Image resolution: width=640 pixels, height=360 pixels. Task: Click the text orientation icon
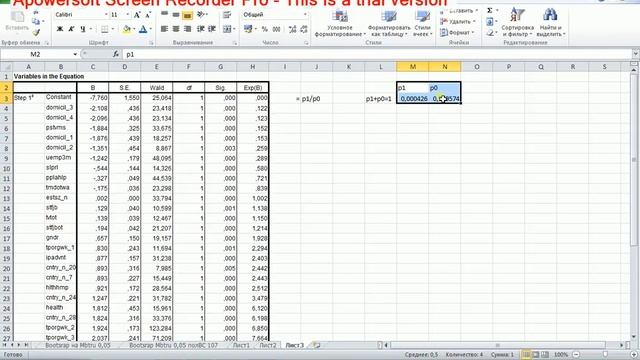pyautogui.click(x=201, y=15)
